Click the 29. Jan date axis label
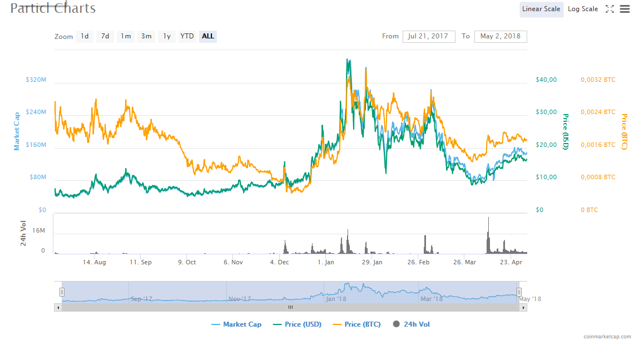 point(372,262)
